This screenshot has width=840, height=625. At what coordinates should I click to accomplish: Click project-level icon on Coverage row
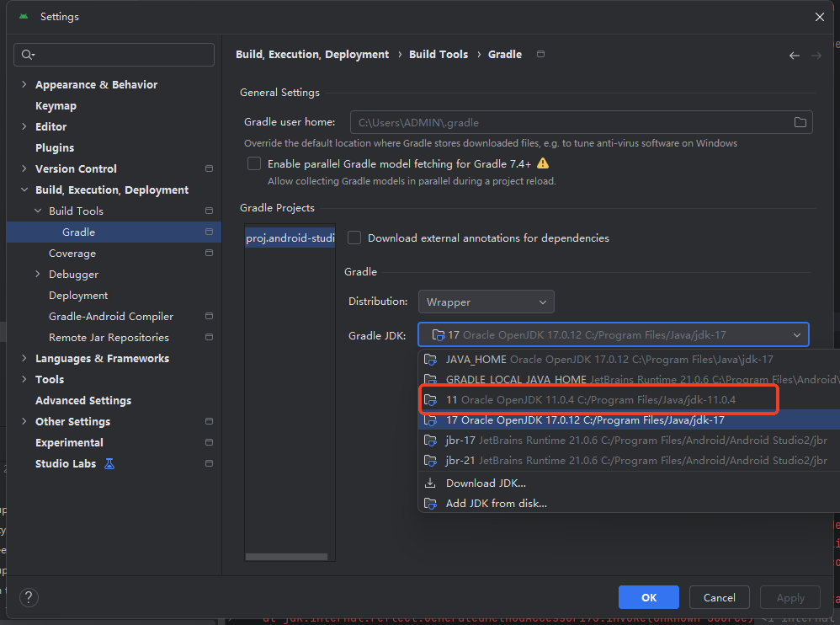coord(209,253)
